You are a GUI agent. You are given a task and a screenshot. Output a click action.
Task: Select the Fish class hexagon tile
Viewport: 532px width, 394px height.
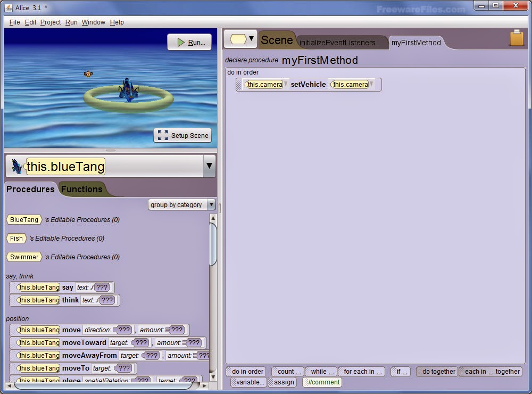point(16,238)
